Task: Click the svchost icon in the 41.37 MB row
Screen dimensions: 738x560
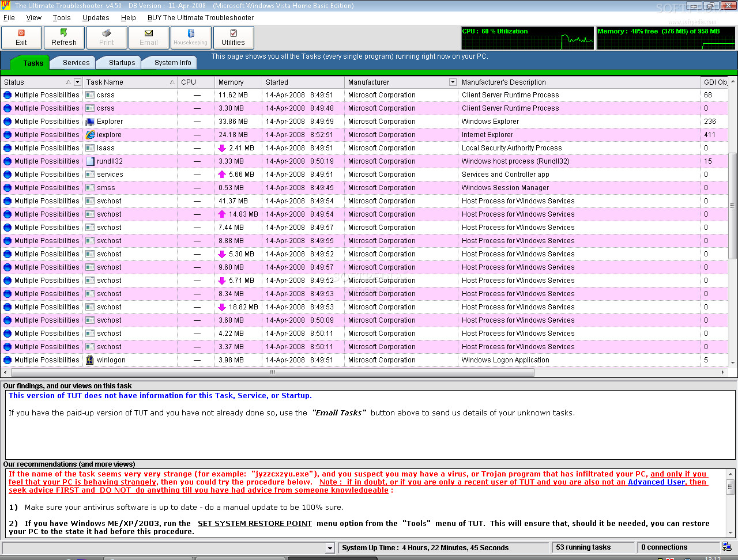Action: coord(90,201)
